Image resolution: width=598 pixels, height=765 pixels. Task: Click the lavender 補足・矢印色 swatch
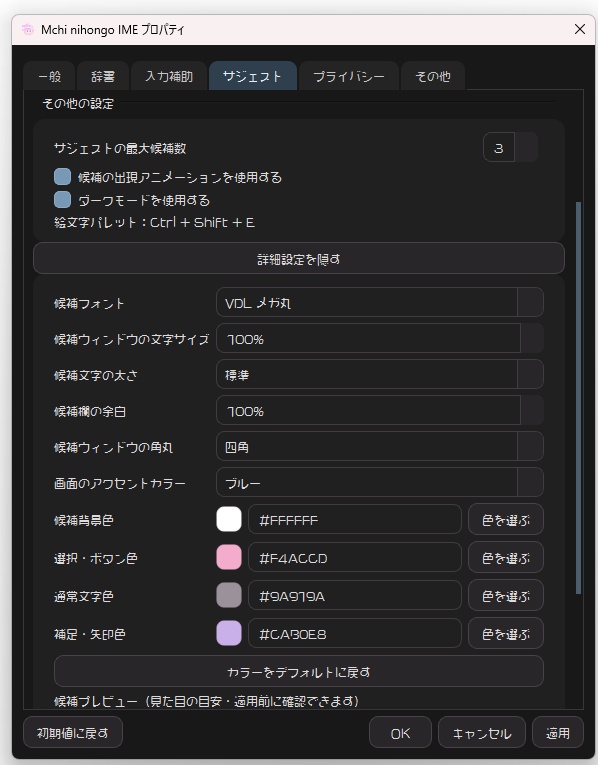(x=229, y=633)
